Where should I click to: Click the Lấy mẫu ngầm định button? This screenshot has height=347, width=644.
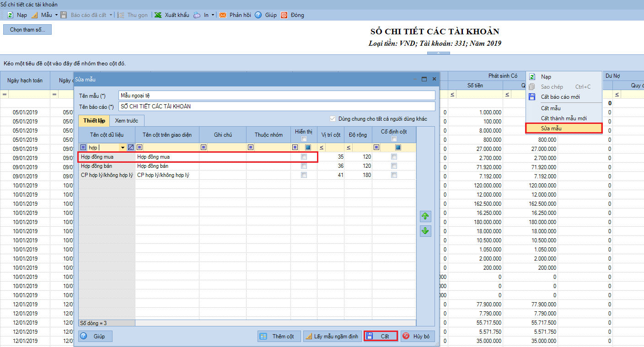tap(333, 336)
